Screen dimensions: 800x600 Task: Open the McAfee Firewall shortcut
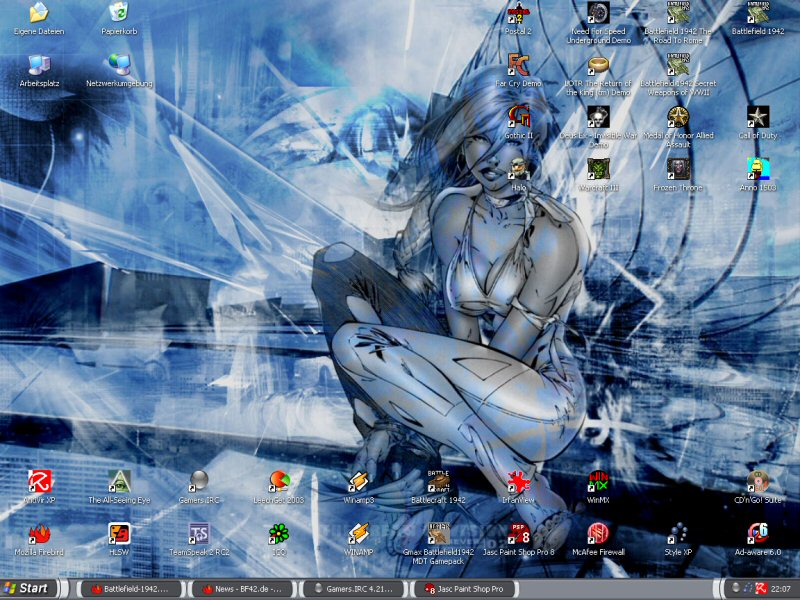click(598, 534)
